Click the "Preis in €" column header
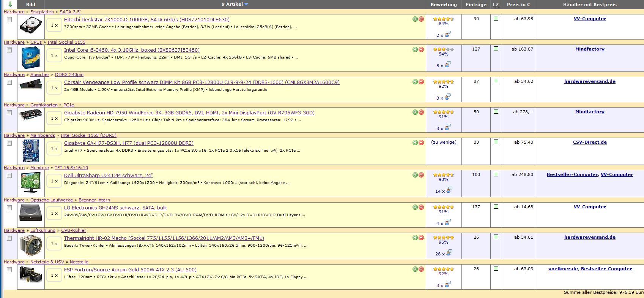The height and width of the screenshot is (298, 644). 518,5
